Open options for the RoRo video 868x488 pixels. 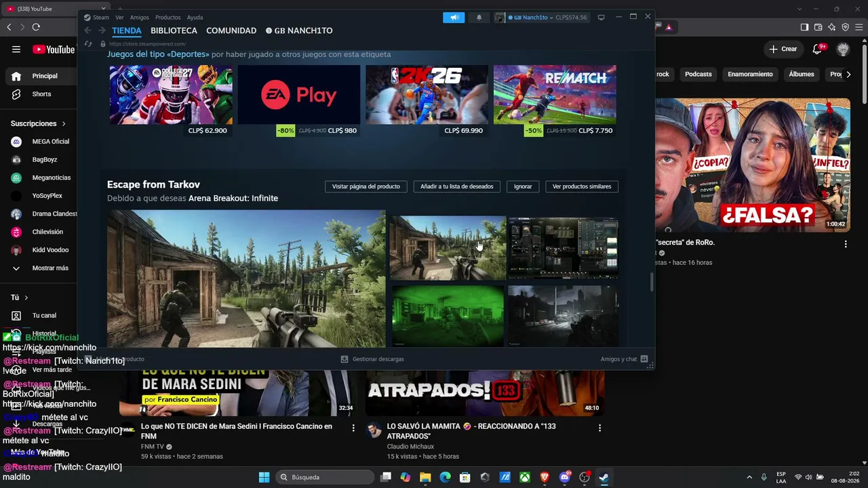846,244
